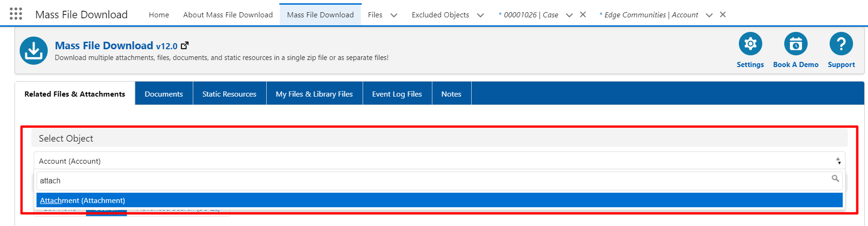Open the App Launcher grid icon
The height and width of the screenshot is (226, 868).
pyautogui.click(x=16, y=14)
